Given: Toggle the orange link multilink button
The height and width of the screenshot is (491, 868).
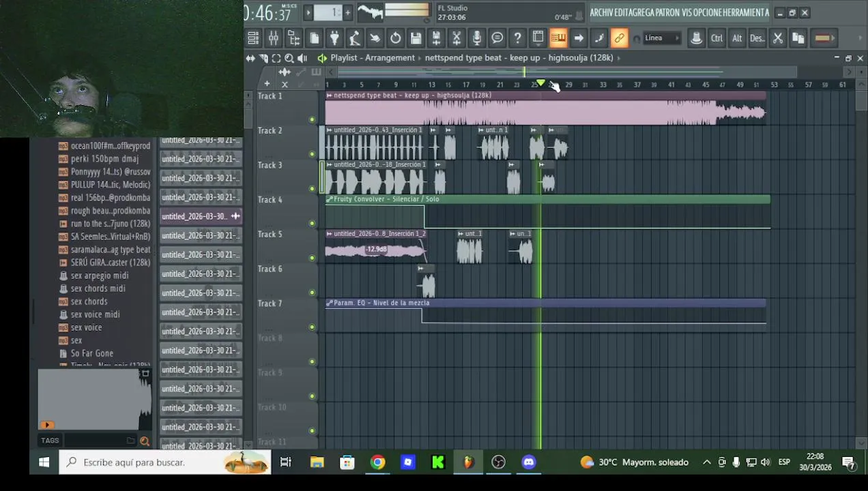Looking at the screenshot, I should 619,38.
